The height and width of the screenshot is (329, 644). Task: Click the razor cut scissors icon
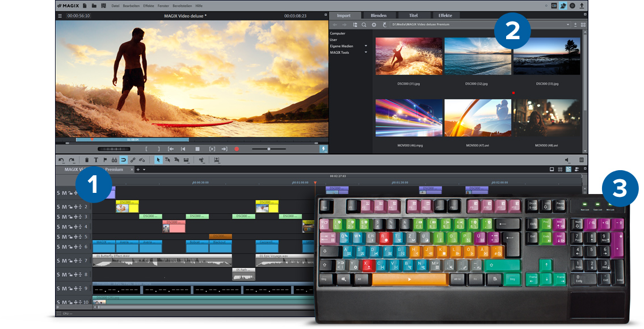point(201,160)
